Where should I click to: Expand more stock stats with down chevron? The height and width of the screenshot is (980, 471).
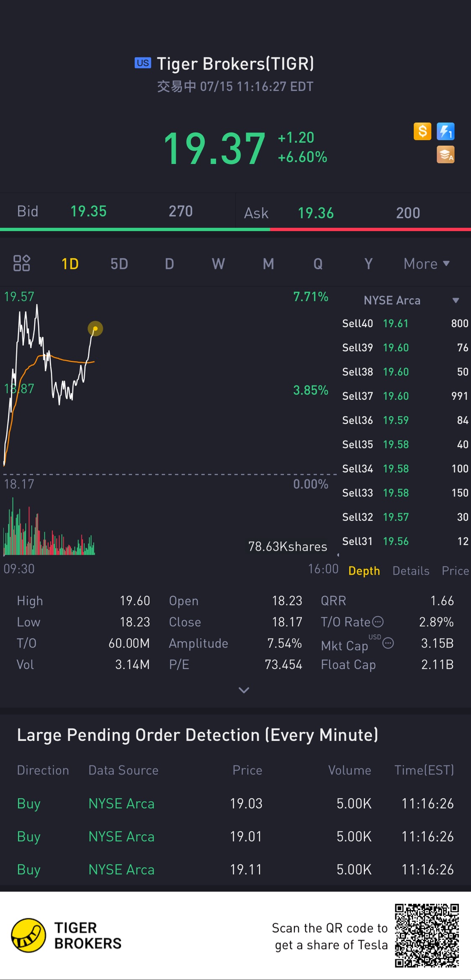244,690
